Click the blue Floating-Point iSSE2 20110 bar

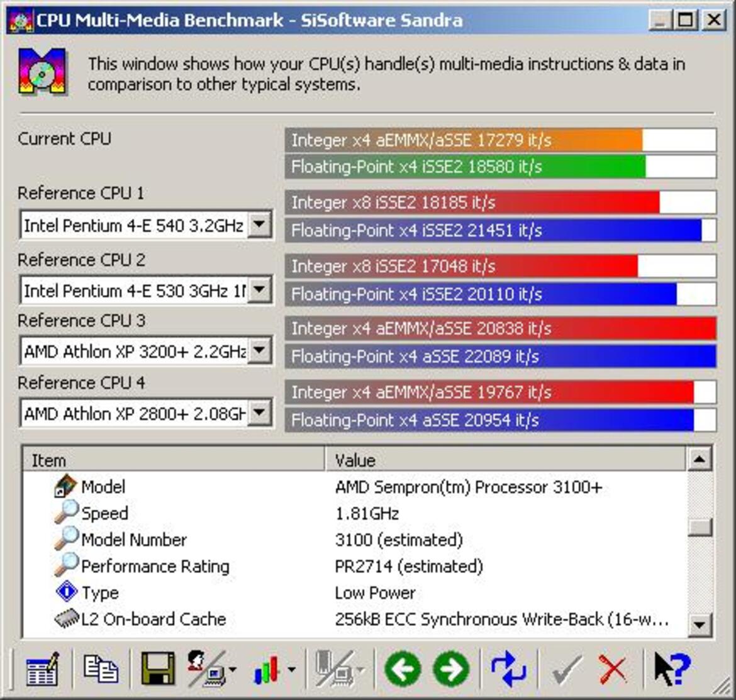click(500, 294)
